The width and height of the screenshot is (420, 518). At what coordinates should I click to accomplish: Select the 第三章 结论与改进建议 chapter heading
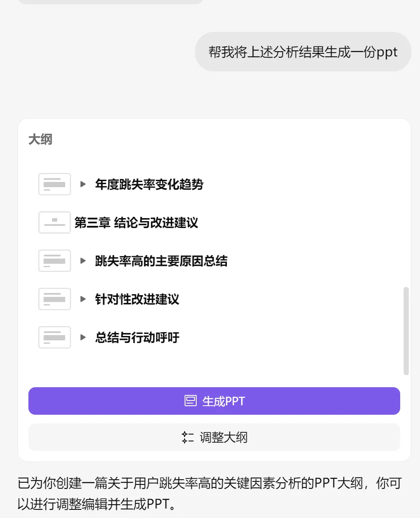(x=136, y=223)
